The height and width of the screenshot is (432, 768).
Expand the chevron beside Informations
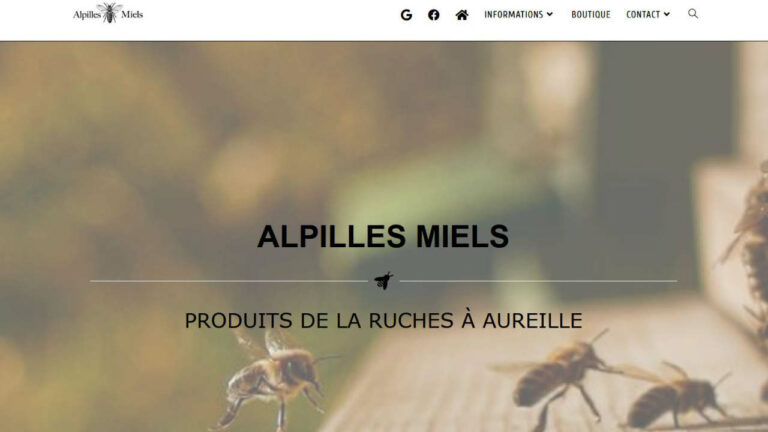click(x=550, y=15)
